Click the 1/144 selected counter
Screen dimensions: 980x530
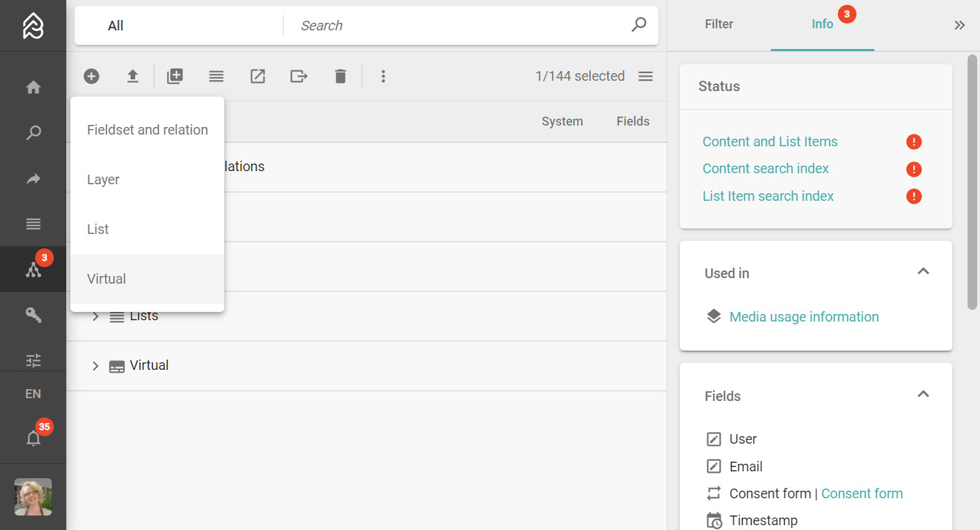tap(580, 77)
